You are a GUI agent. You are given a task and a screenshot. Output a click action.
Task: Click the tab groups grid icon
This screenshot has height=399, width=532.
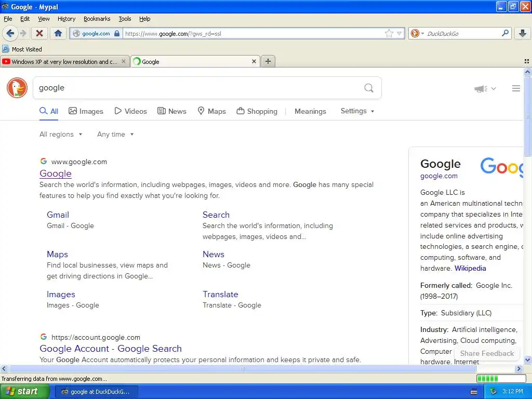click(527, 61)
